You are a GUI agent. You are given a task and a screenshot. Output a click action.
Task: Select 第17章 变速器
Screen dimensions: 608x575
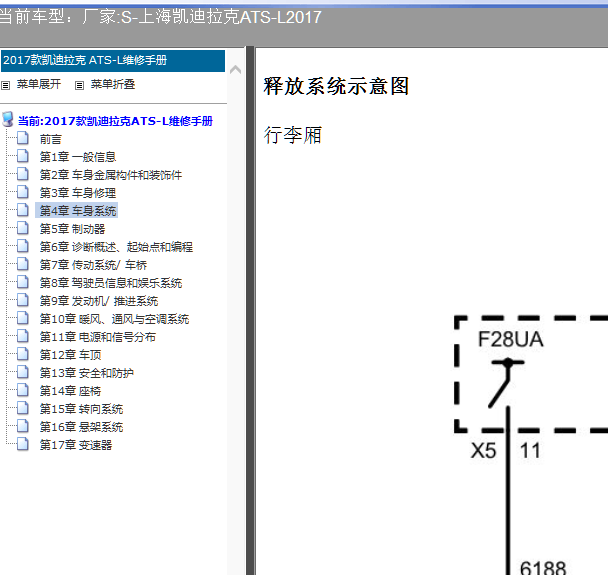(76, 445)
